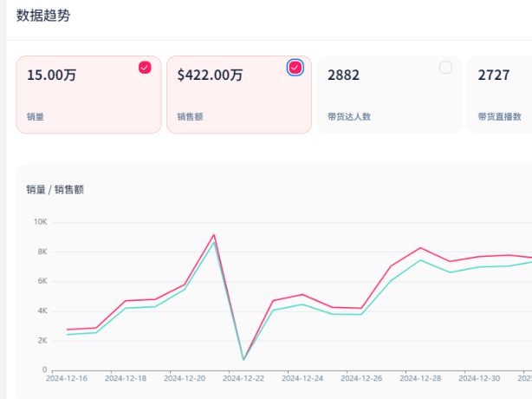Click the 6K y-axis label
532x399 pixels.
click(x=42, y=281)
